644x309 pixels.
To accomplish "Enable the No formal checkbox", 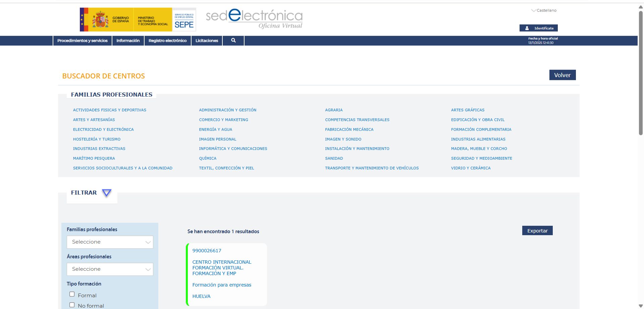I will coord(72,305).
